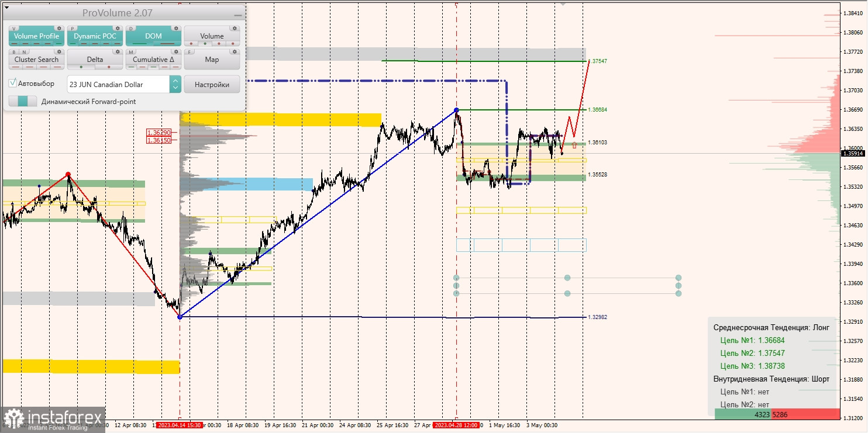
Task: Click Внутридневная Тенденция: Шорт text
Action: click(771, 379)
